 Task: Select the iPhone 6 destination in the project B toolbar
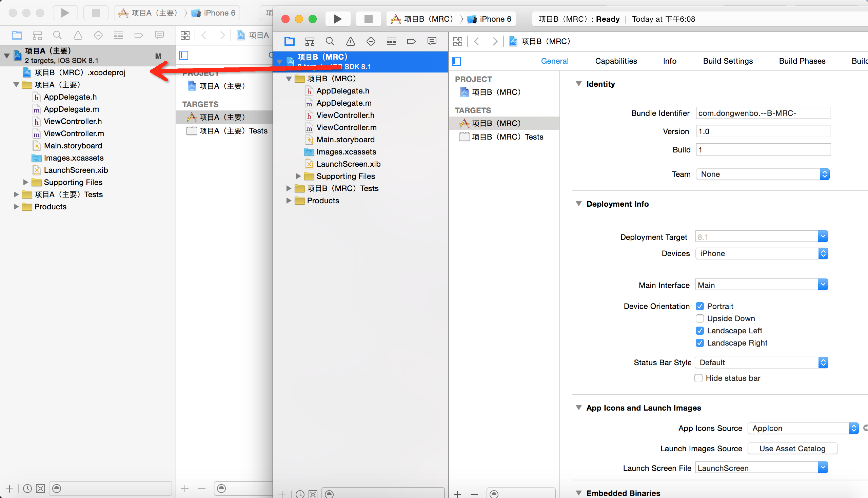click(x=490, y=19)
